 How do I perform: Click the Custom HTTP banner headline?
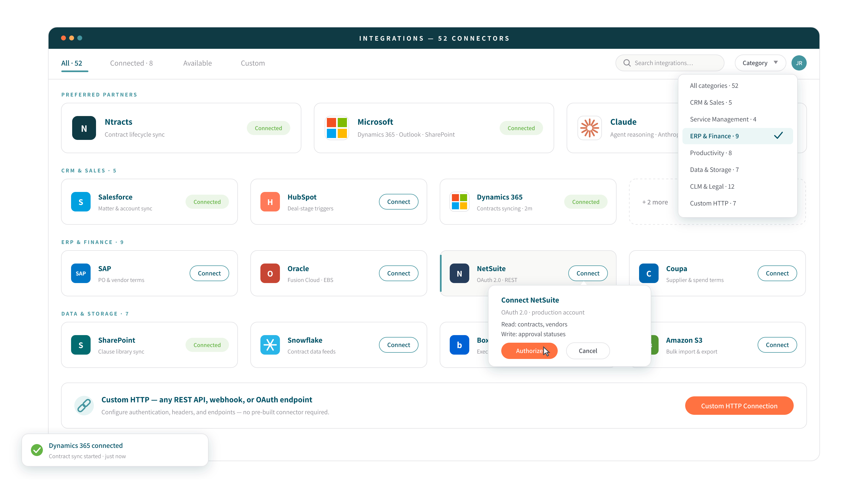click(206, 399)
